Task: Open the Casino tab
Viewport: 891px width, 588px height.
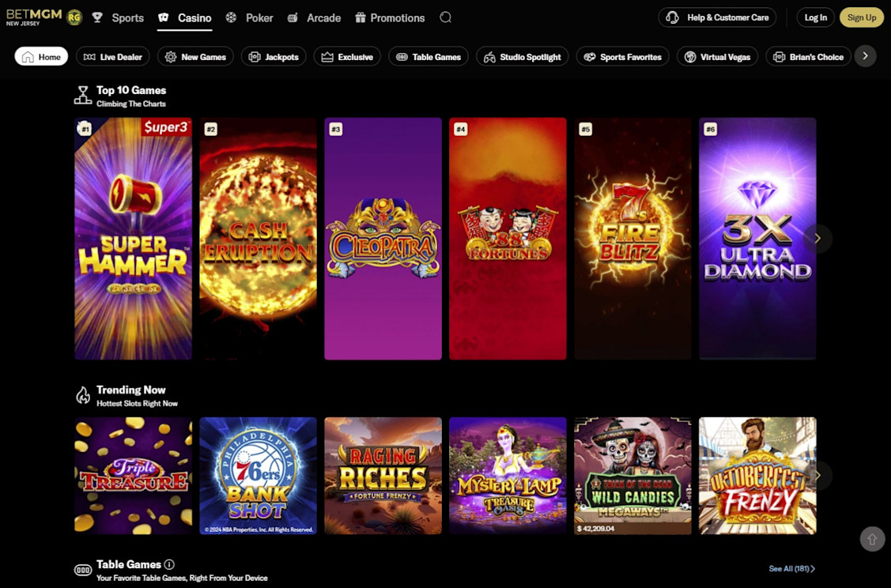Action: click(185, 17)
